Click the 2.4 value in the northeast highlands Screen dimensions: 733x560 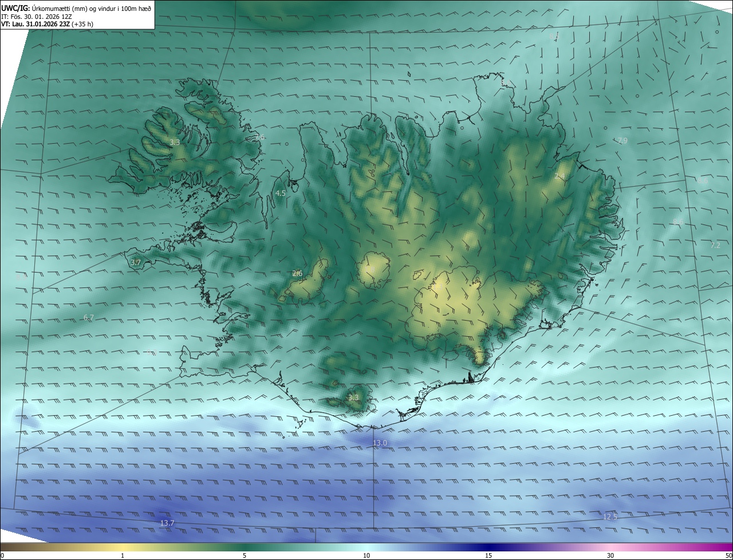(559, 176)
